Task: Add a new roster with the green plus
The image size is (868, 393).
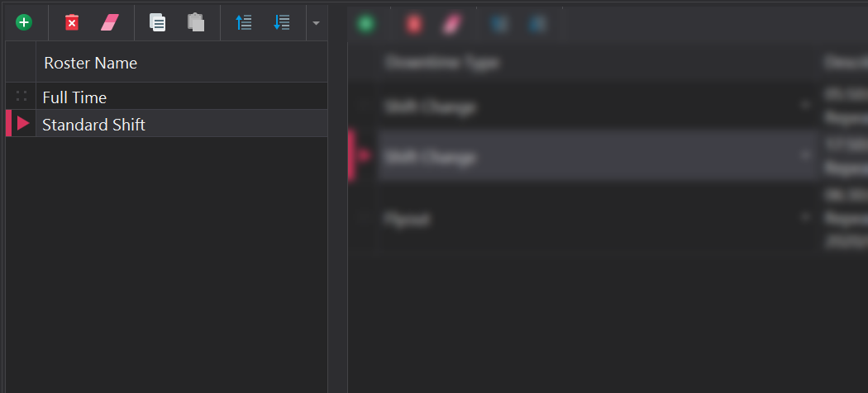Action: (x=24, y=22)
